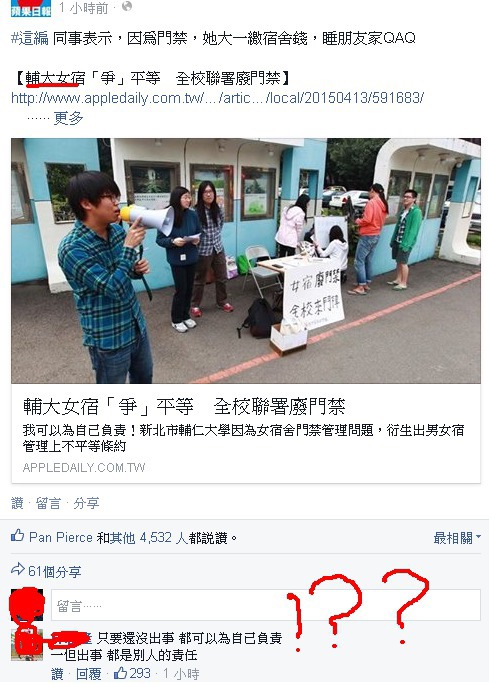489x684 pixels.
Task: Open the 最相關 comment sorting dropdown
Action: tap(457, 538)
